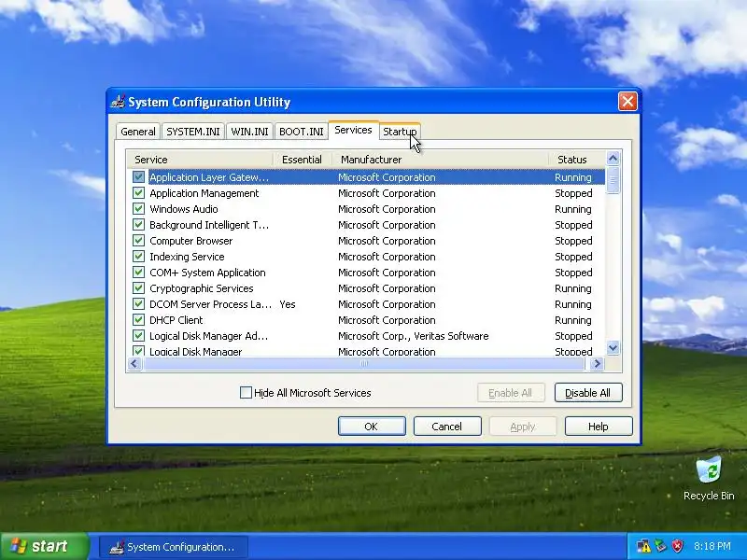Viewport: 747px width, 560px height.
Task: Switch to the BOOT.INI tab
Action: (x=301, y=132)
